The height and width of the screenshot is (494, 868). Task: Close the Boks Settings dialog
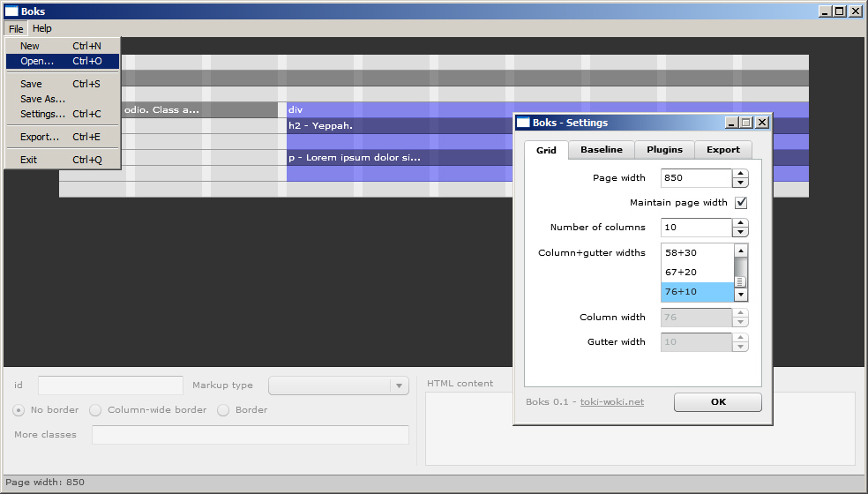pyautogui.click(x=762, y=123)
